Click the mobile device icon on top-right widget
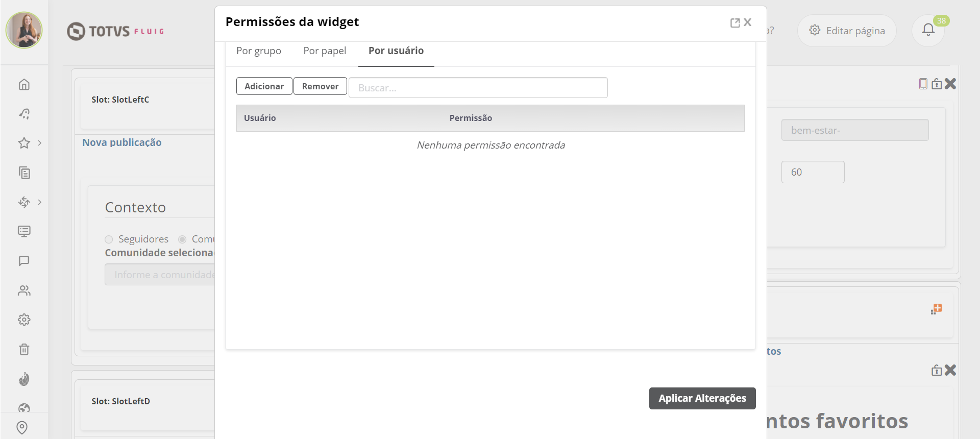The image size is (980, 439). (923, 84)
